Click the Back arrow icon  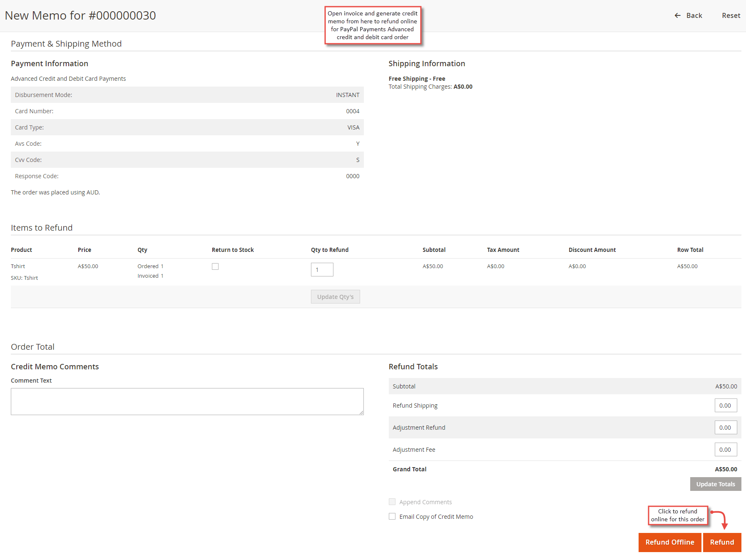click(678, 15)
